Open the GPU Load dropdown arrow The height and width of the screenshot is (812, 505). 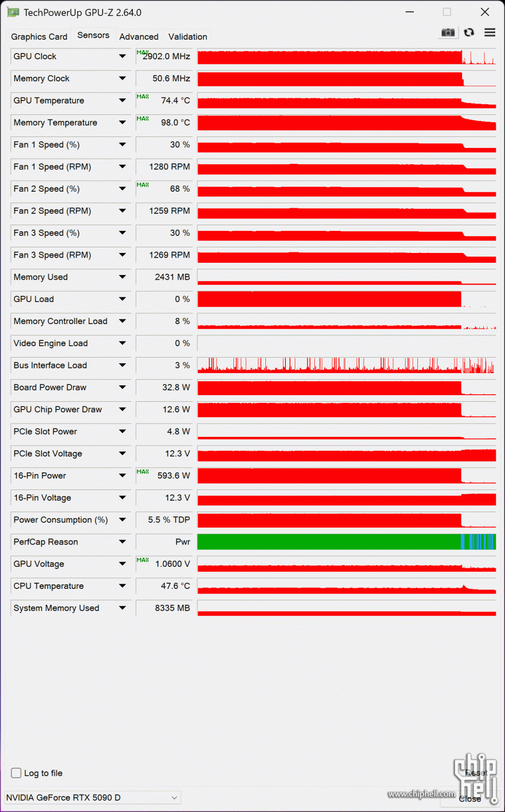(x=122, y=299)
